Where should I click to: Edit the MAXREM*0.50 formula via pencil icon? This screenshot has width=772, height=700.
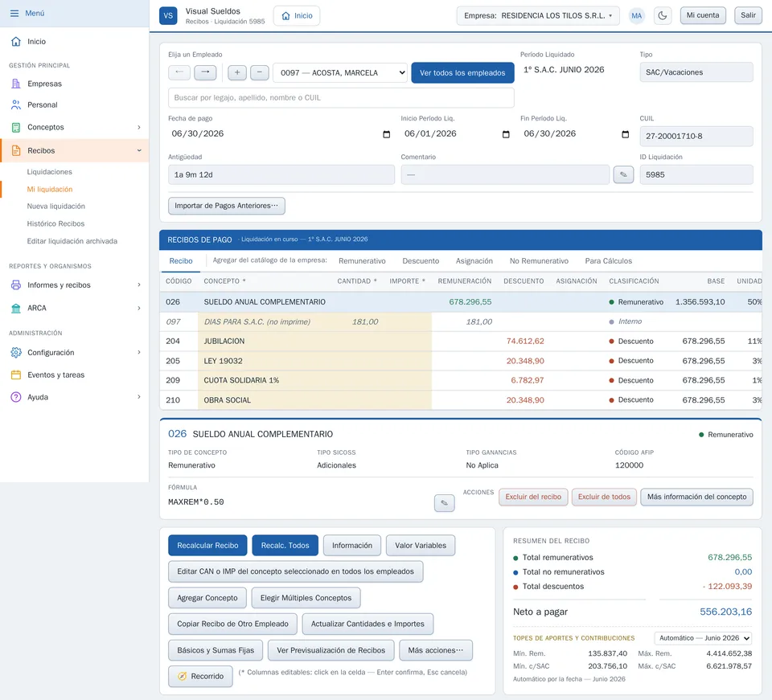pos(444,503)
